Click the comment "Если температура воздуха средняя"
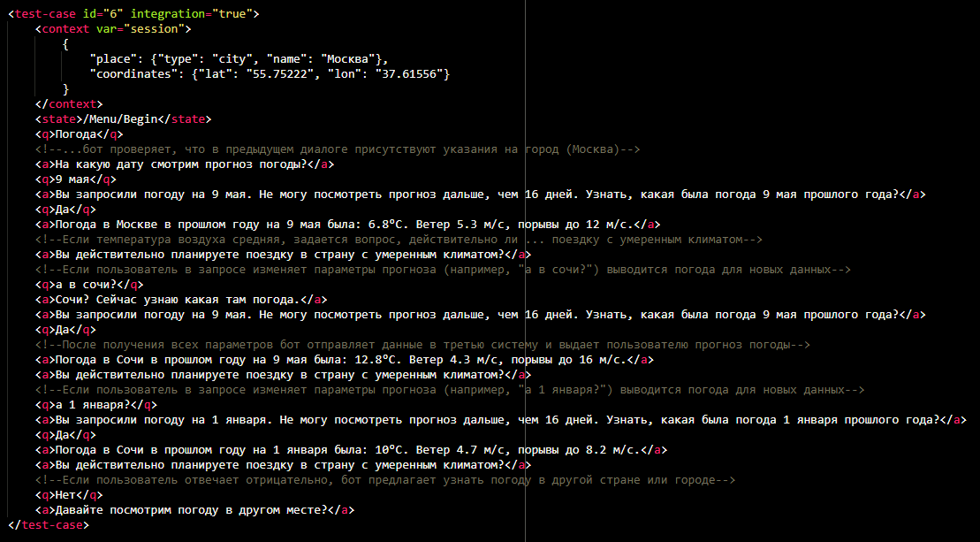This screenshot has height=542, width=980. pyautogui.click(x=399, y=240)
